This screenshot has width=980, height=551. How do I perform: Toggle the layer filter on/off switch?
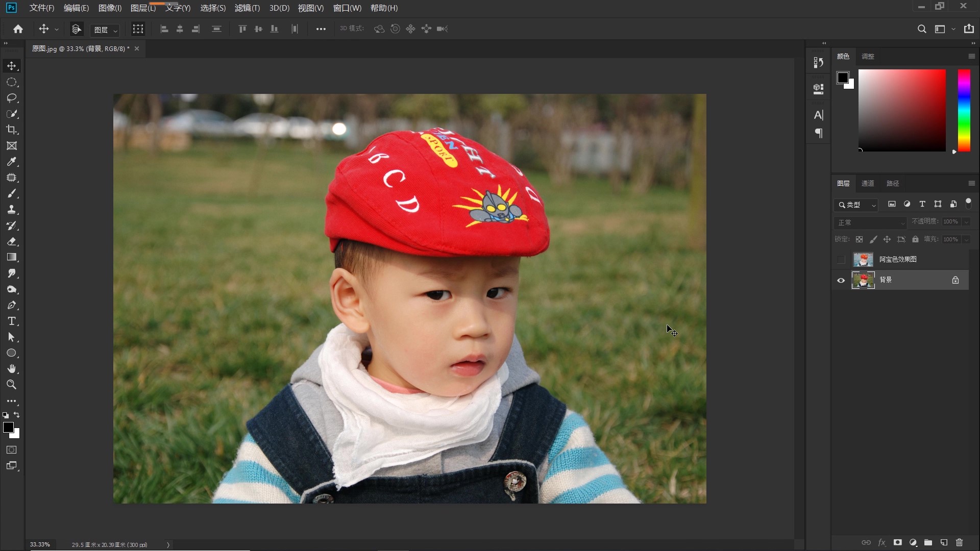[x=968, y=204]
